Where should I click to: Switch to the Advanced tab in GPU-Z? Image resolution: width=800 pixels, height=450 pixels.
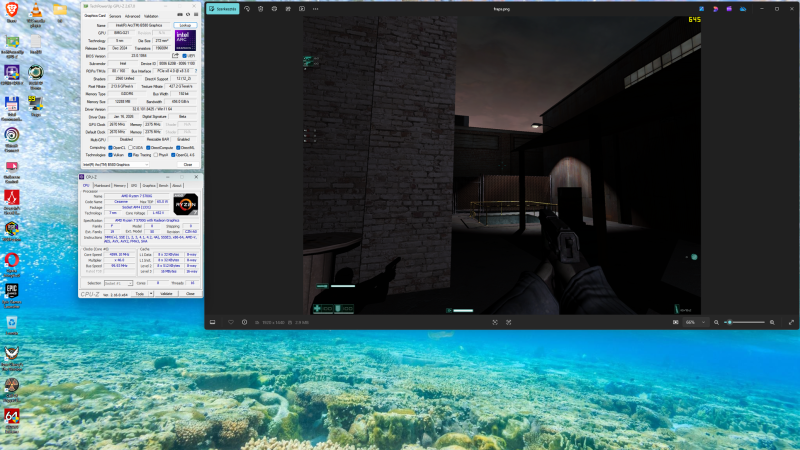[x=133, y=16]
